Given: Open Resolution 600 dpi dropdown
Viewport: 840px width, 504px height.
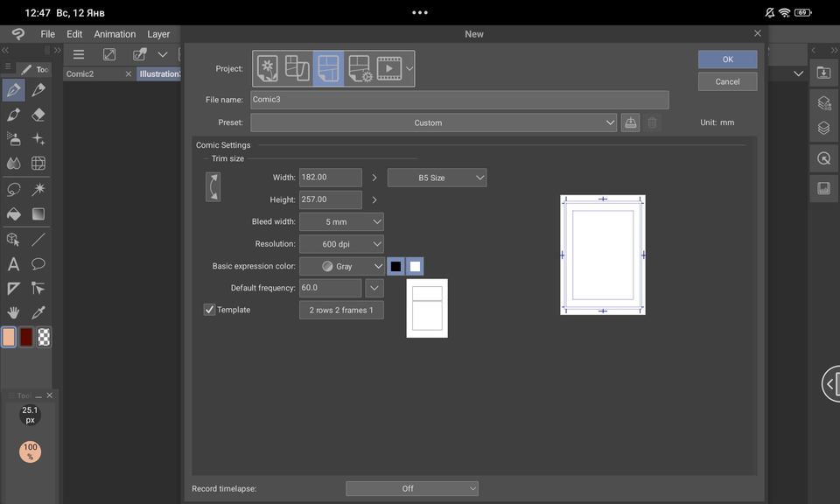Looking at the screenshot, I should pos(341,244).
